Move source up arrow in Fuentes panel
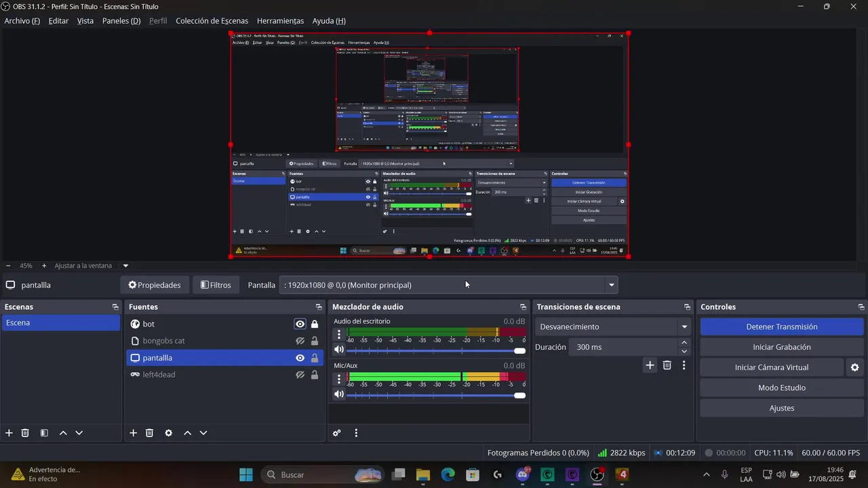 point(187,433)
